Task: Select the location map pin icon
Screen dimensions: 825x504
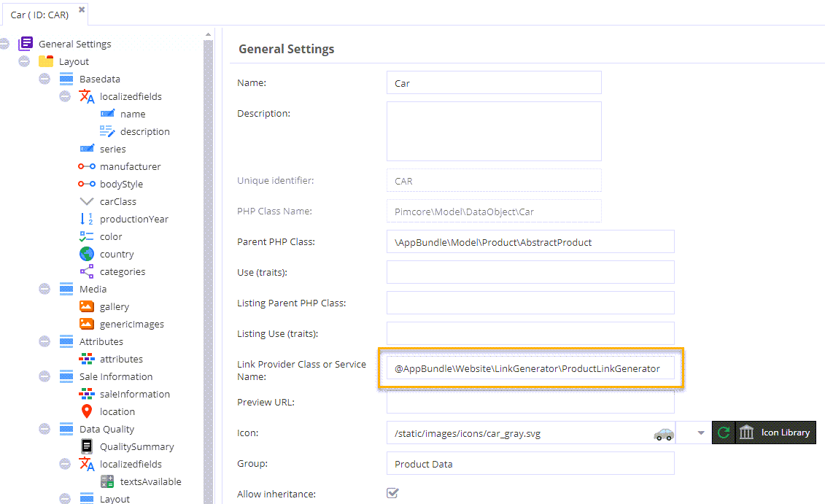Action: pyautogui.click(x=87, y=411)
